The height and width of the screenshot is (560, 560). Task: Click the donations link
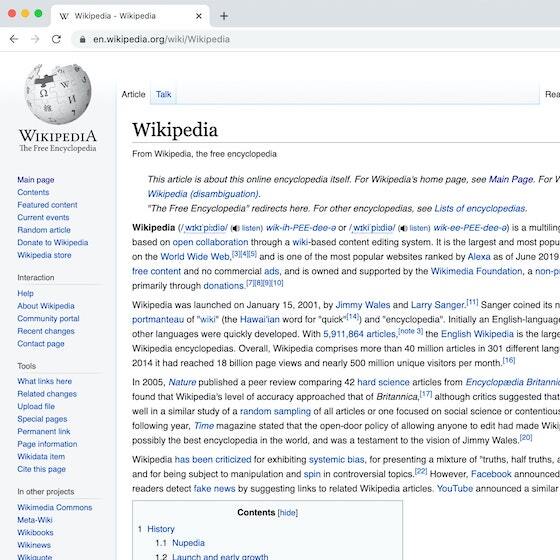[223, 286]
